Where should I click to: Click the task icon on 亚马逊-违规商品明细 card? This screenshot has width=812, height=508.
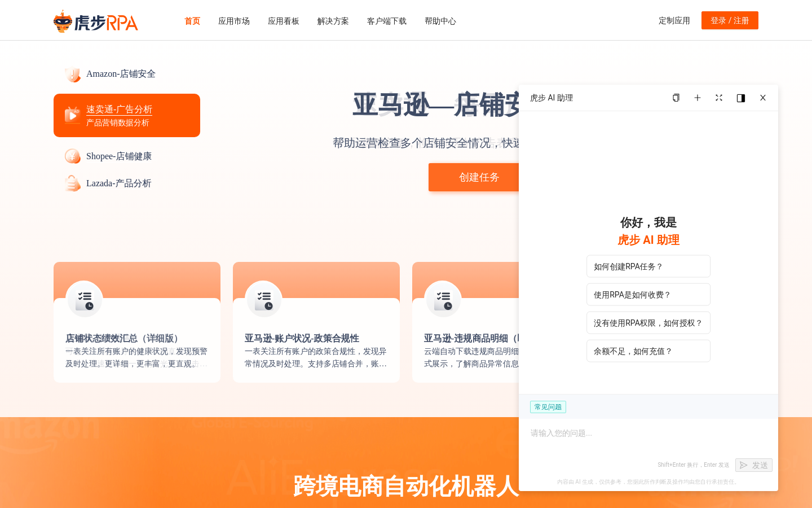[x=443, y=300]
